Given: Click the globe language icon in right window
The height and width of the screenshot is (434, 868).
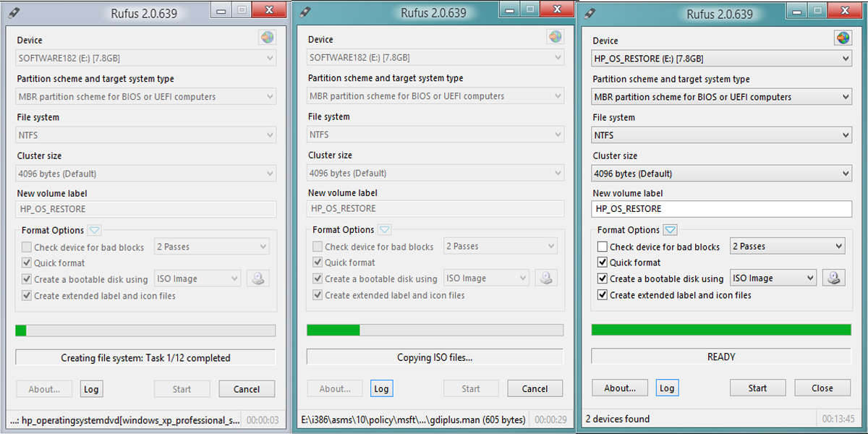Looking at the screenshot, I should [843, 38].
